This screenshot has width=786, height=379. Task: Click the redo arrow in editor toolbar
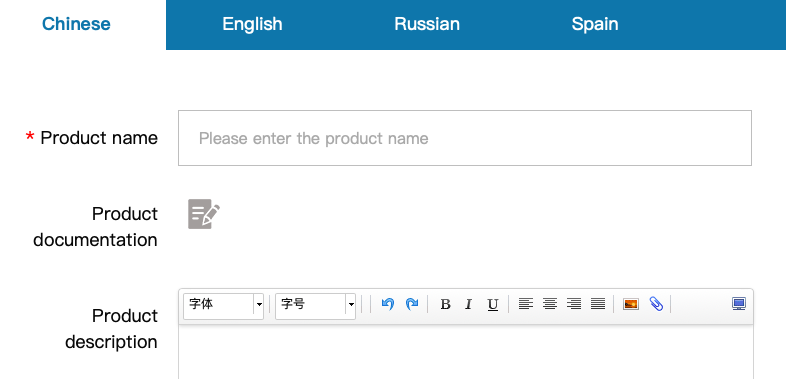click(412, 304)
